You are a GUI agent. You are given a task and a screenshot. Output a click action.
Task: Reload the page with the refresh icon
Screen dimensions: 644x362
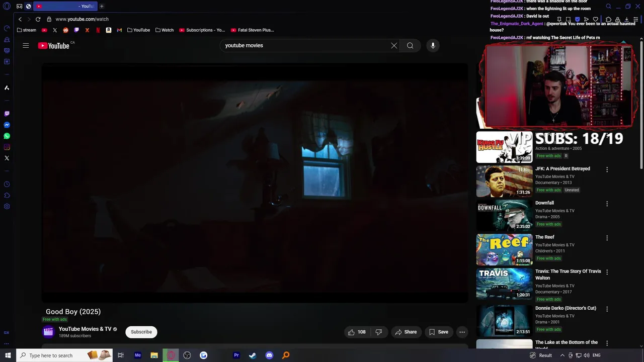[x=38, y=19]
